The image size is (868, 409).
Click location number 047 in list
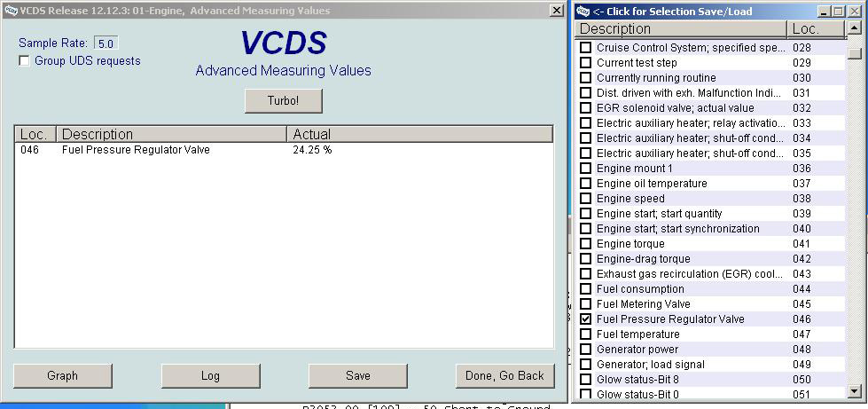[x=802, y=334]
